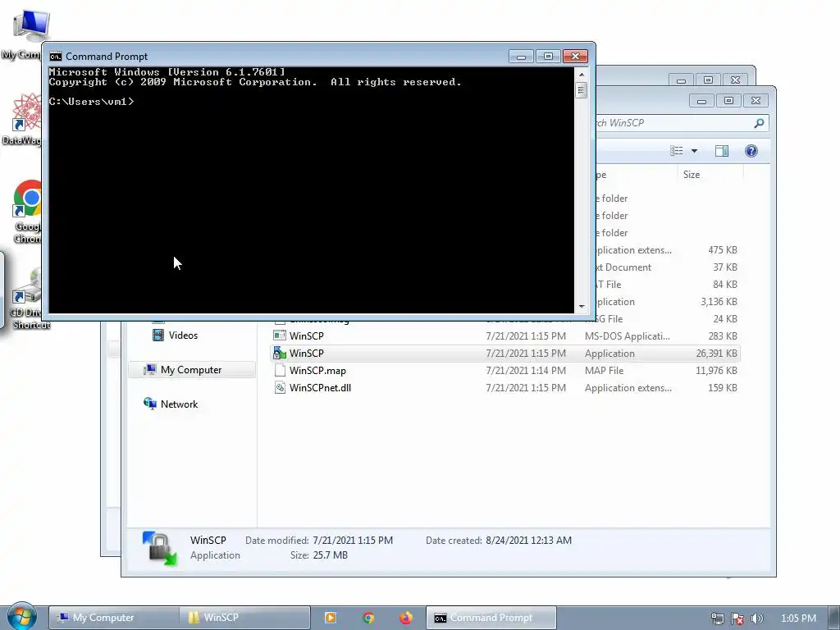Launch media player from taskbar
The image size is (840, 630).
tap(331, 618)
